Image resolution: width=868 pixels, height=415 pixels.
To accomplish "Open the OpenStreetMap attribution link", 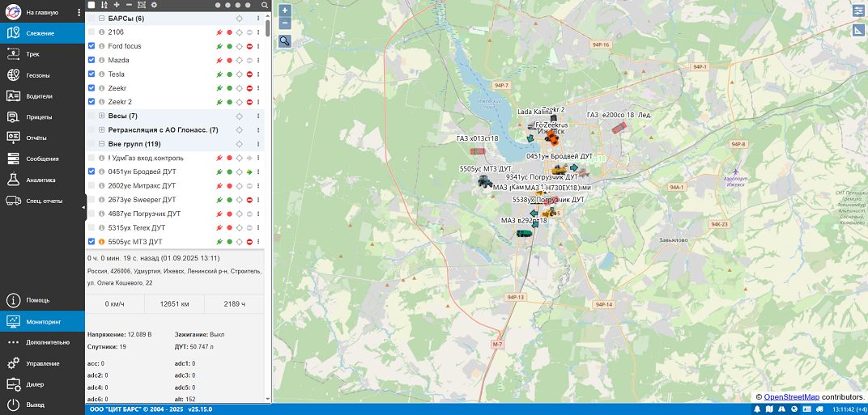I will pos(791,397).
